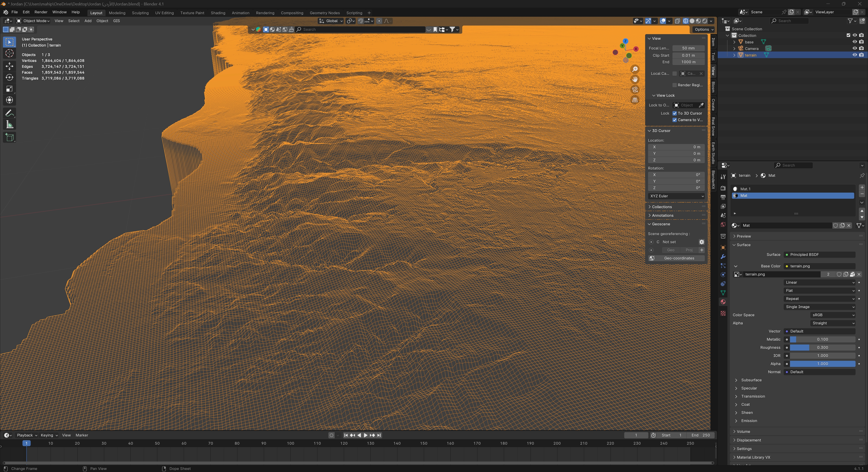Adjust the Roughness slider
Viewport: 868px width, 472px height.
[822, 348]
